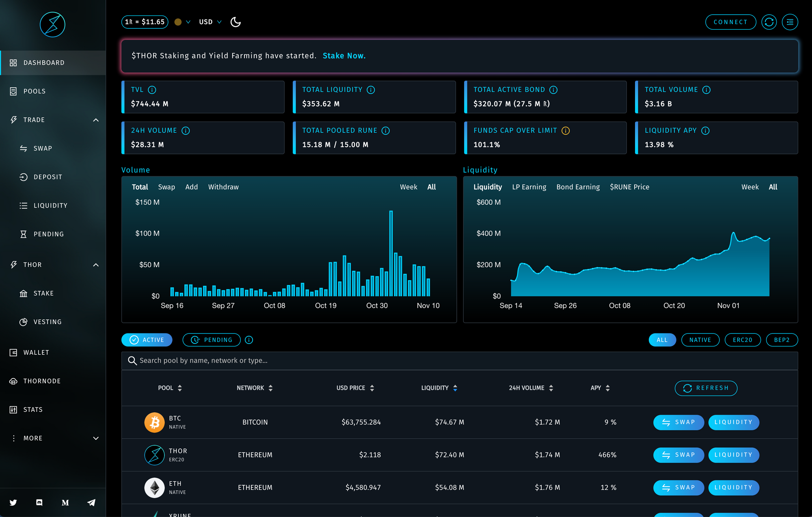Switch Volume chart to Swap tab
The height and width of the screenshot is (517, 812).
(x=166, y=187)
